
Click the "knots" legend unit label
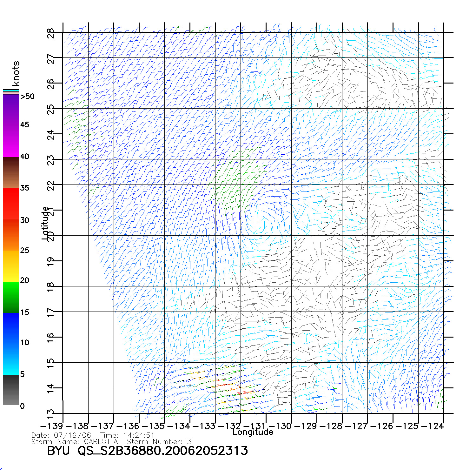(x=15, y=73)
